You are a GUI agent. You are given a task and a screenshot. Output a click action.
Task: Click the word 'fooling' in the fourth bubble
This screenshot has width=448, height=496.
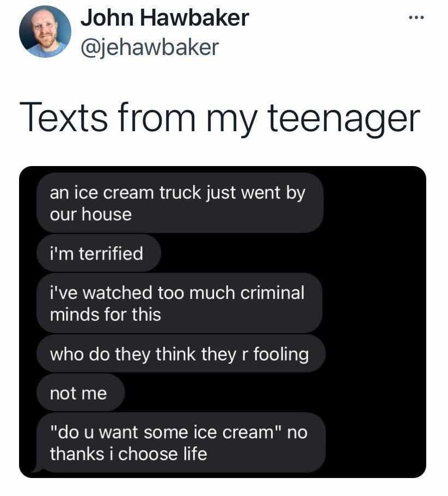pyautogui.click(x=281, y=354)
